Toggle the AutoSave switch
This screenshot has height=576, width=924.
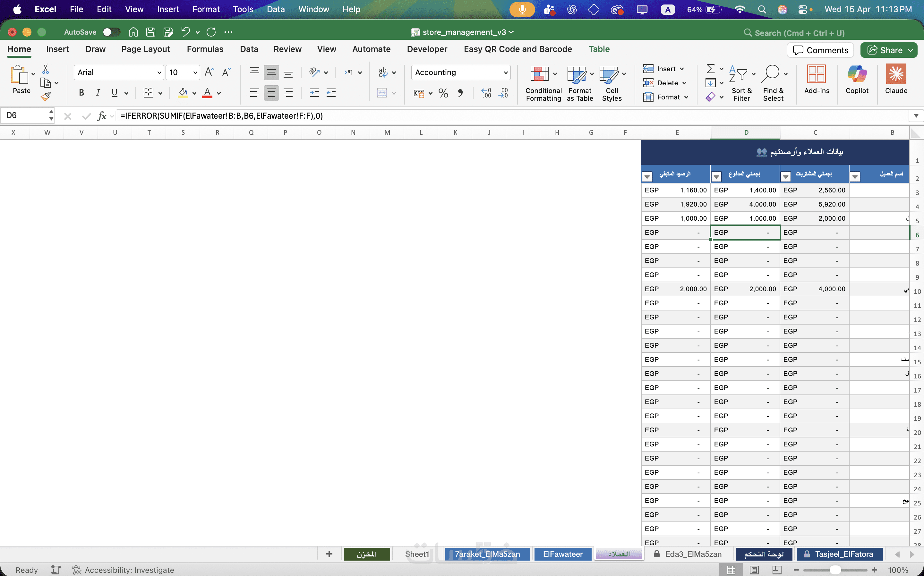[111, 32]
